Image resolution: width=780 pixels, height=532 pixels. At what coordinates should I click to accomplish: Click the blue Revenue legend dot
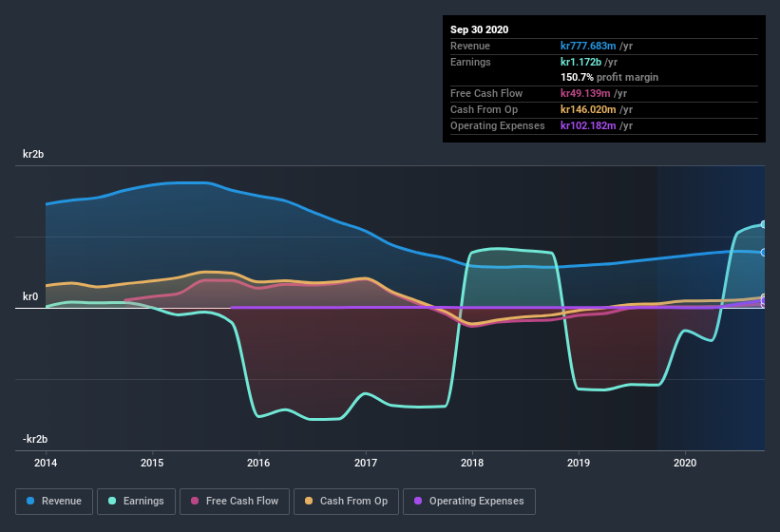tap(31, 501)
